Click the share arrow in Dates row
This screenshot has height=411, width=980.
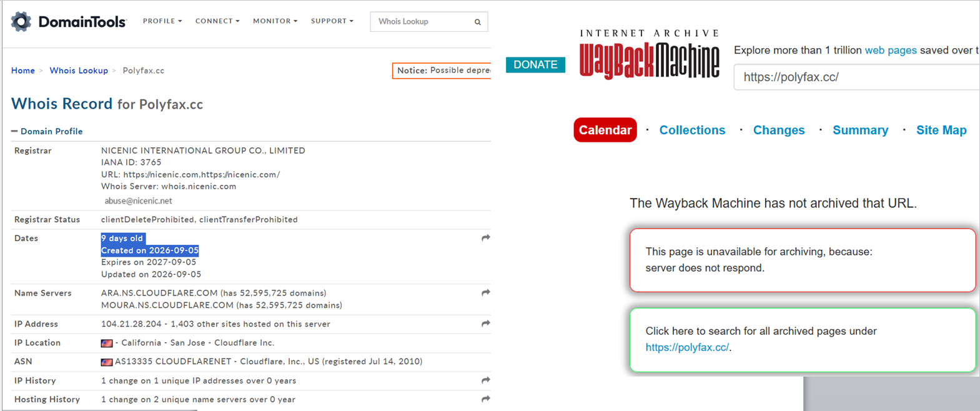pos(486,238)
